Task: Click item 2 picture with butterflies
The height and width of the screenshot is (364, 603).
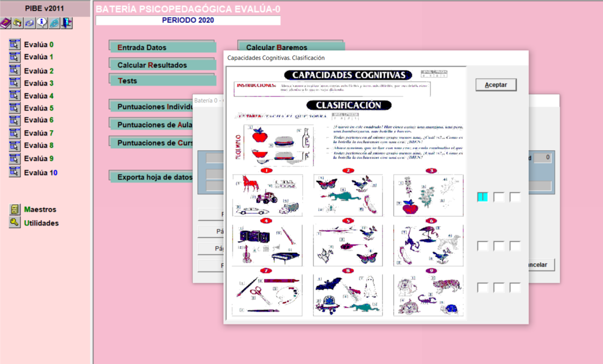Action: point(348,195)
